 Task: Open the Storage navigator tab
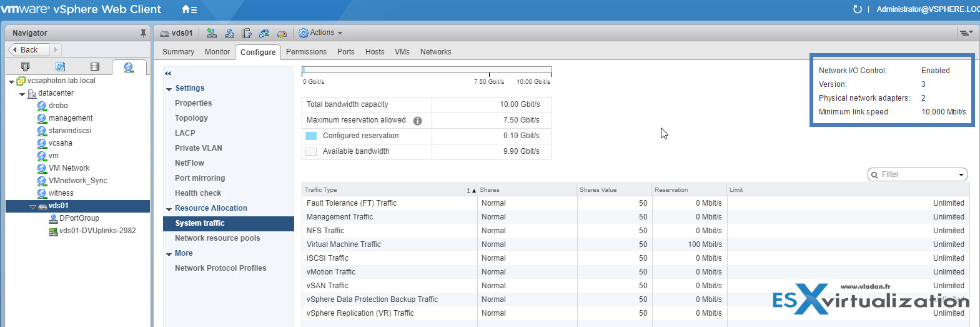click(x=95, y=67)
